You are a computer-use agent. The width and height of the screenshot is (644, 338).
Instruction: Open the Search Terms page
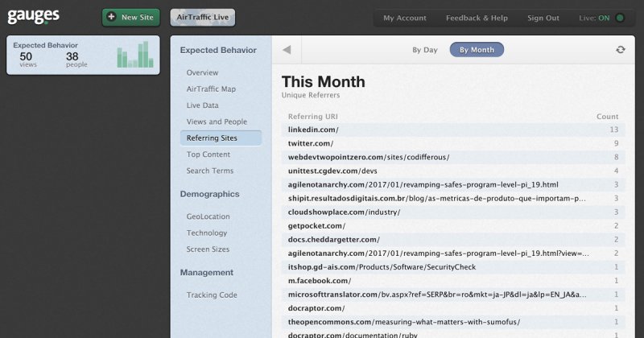click(x=209, y=171)
